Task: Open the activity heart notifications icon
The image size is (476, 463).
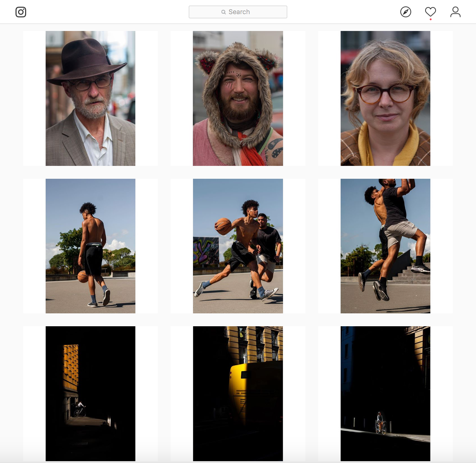Action: click(430, 12)
